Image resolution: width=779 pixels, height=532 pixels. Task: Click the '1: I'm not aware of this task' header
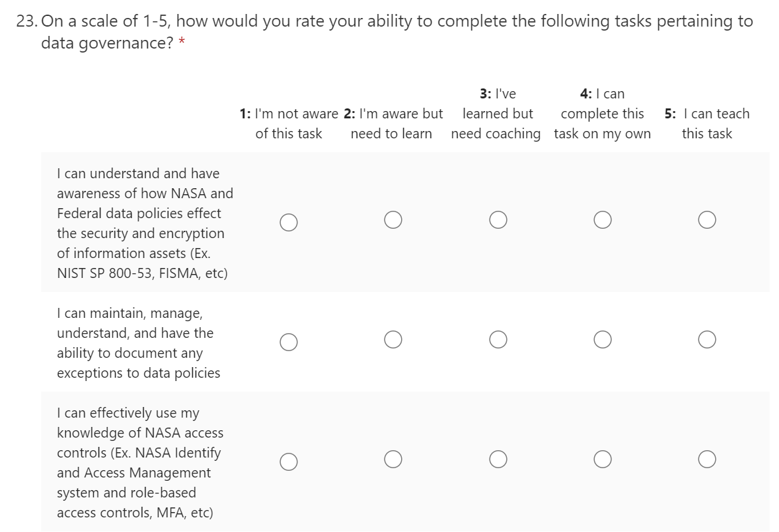tap(289, 124)
